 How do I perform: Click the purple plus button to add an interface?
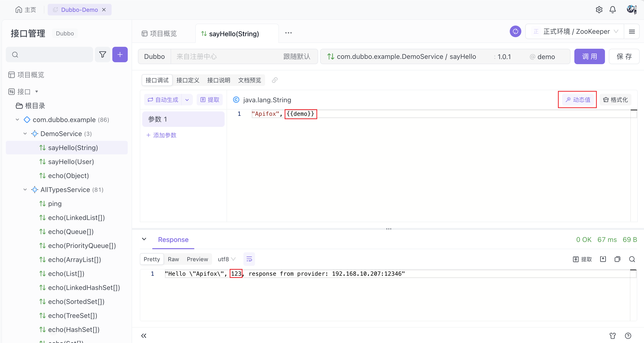120,55
